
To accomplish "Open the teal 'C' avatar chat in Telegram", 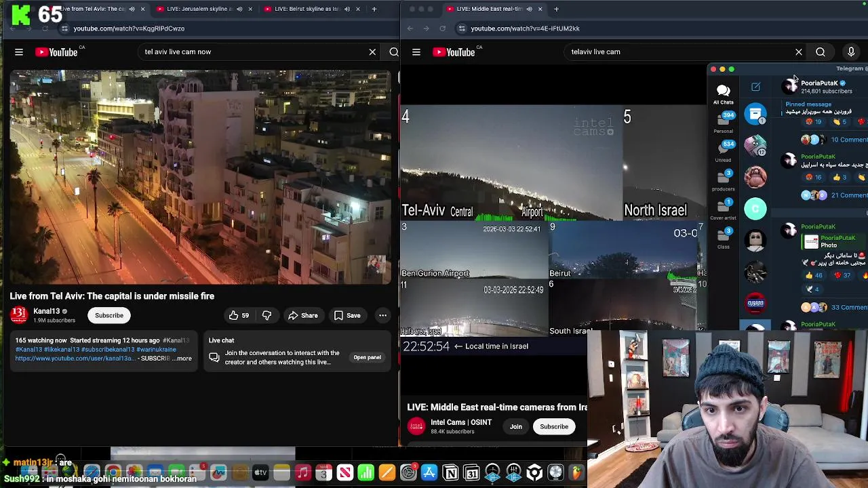I will tap(755, 209).
